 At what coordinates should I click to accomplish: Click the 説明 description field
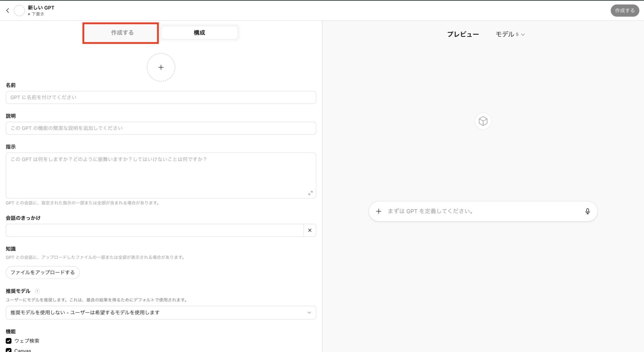tap(161, 128)
